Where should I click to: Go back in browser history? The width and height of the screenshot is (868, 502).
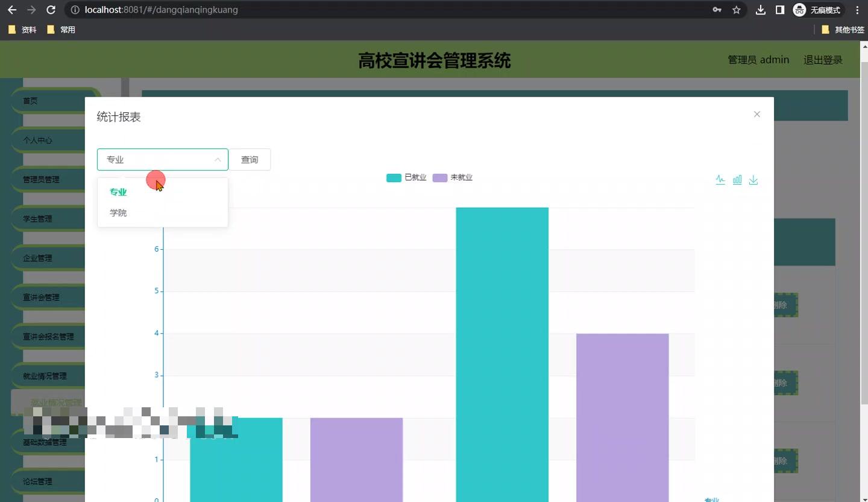click(x=12, y=10)
